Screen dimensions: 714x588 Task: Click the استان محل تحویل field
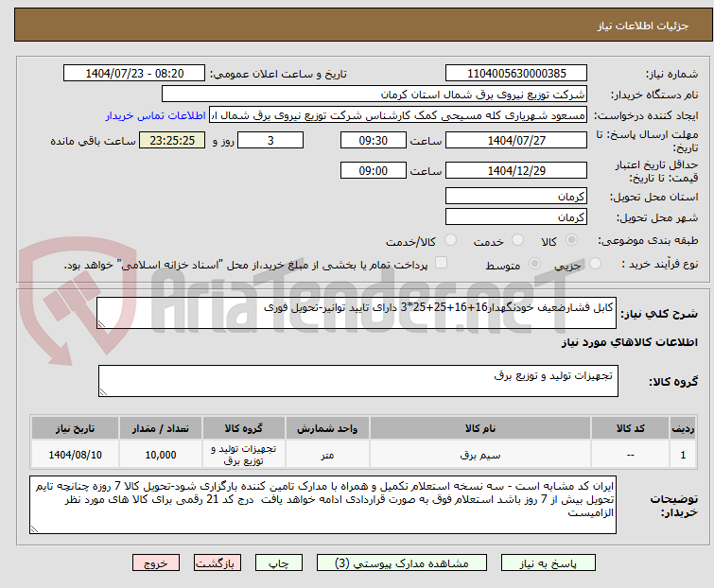pyautogui.click(x=515, y=197)
